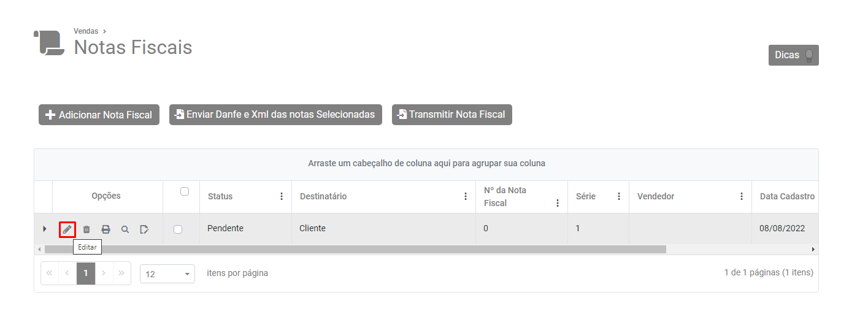Image resolution: width=868 pixels, height=322 pixels.
Task: Select page 1 in pagination
Action: [x=86, y=273]
